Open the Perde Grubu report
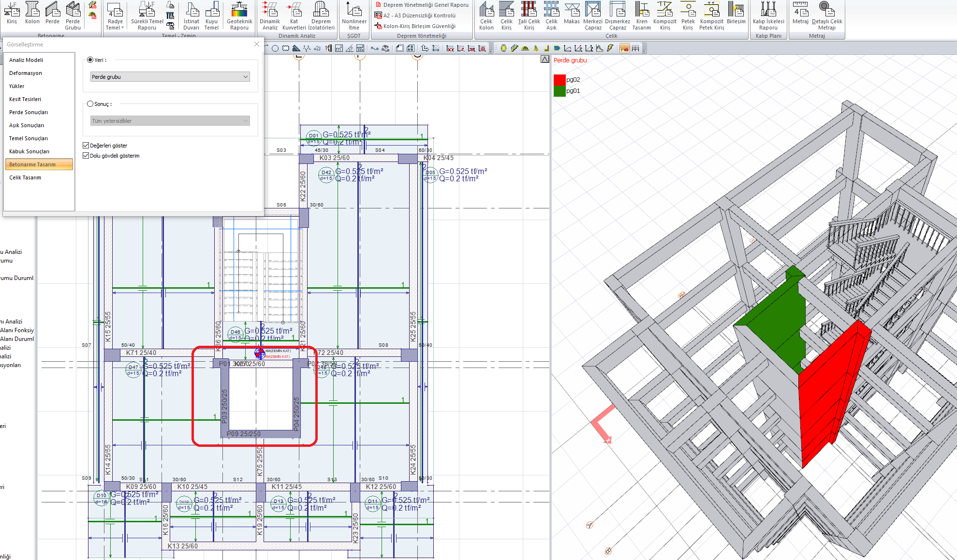Screen dimensions: 957x560 (x=73, y=15)
